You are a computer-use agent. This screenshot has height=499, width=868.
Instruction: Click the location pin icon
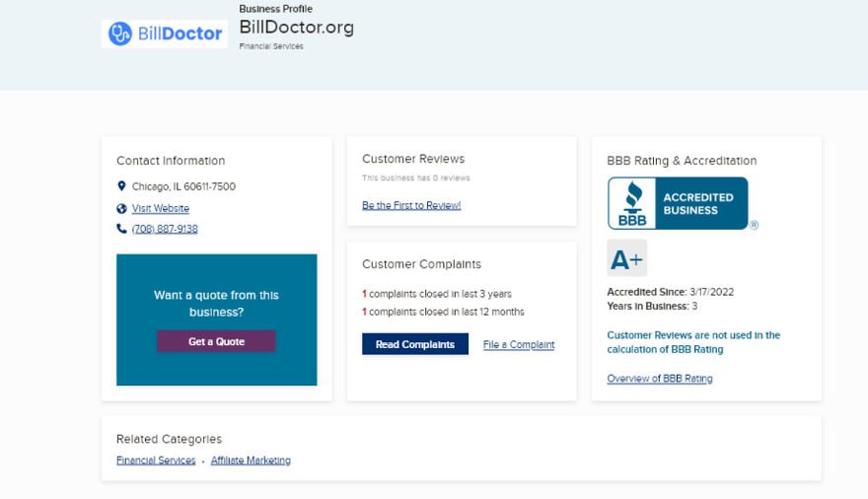point(121,185)
